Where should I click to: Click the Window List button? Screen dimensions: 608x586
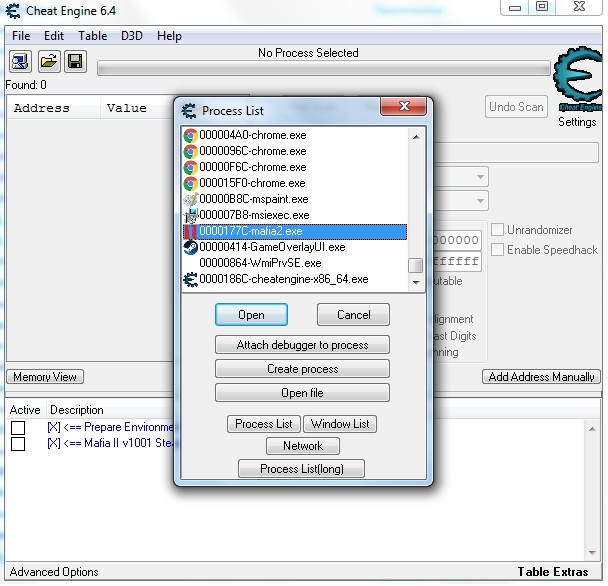[x=340, y=424]
